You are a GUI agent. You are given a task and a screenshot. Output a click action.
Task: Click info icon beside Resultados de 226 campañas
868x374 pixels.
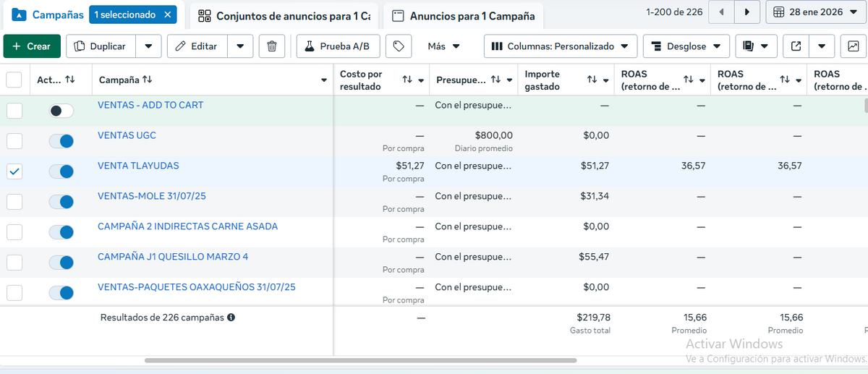click(x=231, y=317)
